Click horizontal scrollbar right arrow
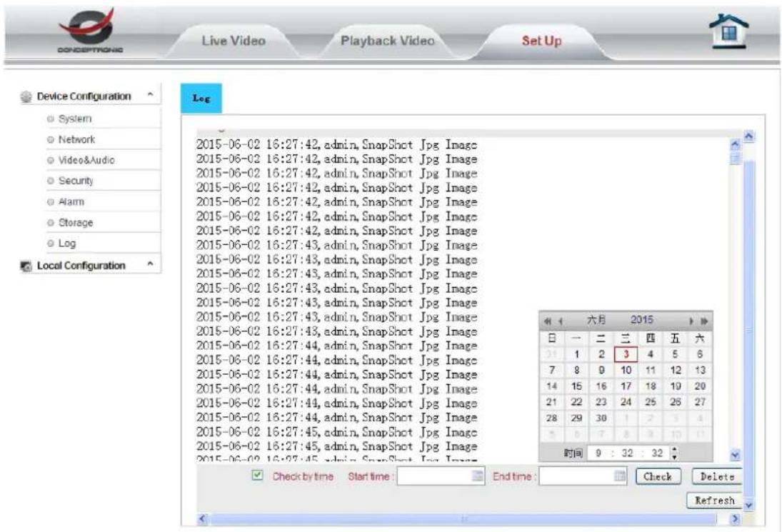The image size is (782, 532). click(735, 518)
